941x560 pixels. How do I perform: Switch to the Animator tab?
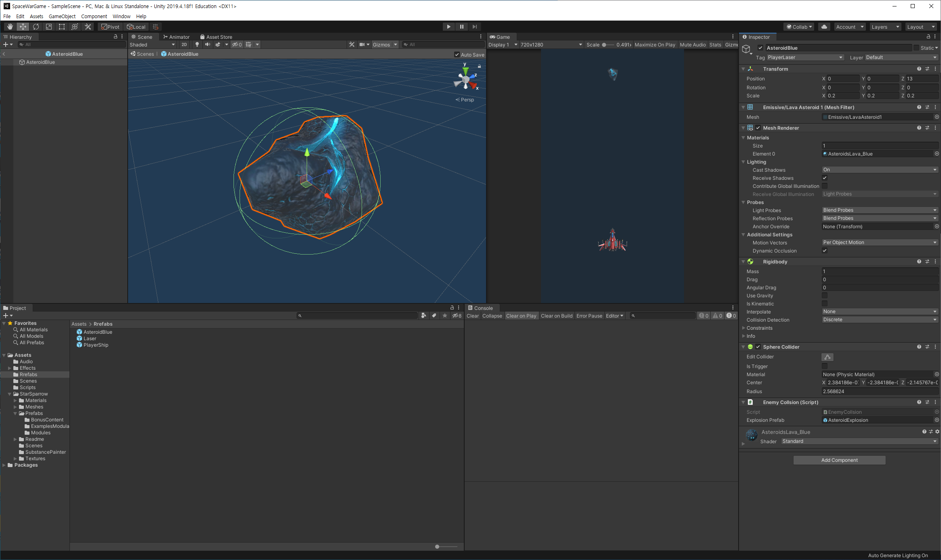pyautogui.click(x=176, y=37)
